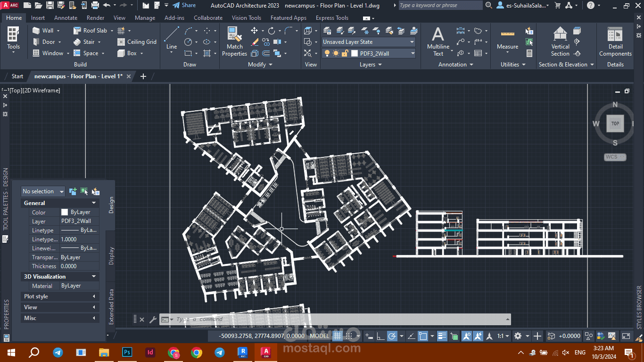Select the Arc tool in Draw panel
Image resolution: width=644 pixels, height=362 pixels.
point(189,31)
